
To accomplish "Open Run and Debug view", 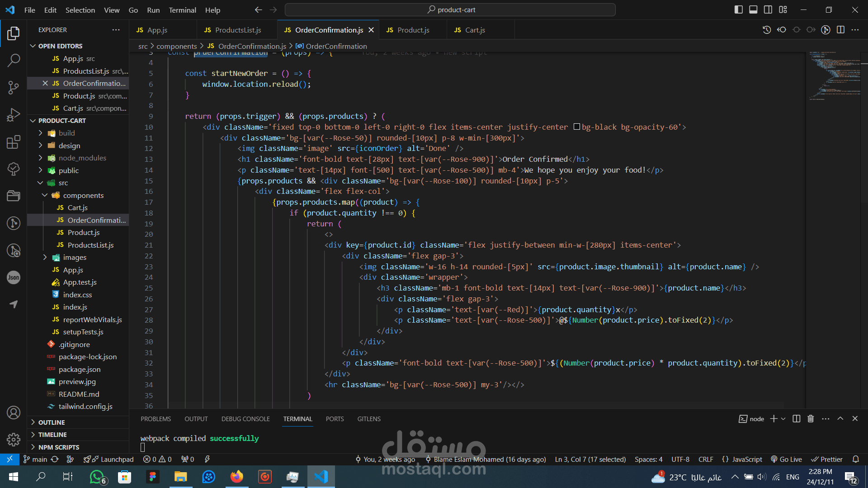I will tap(14, 115).
